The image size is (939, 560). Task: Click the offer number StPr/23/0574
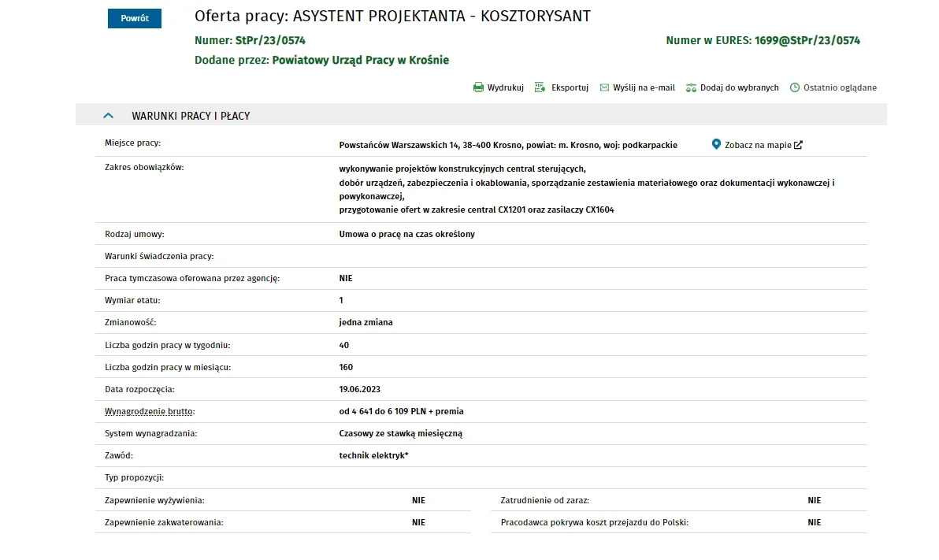[x=270, y=41]
